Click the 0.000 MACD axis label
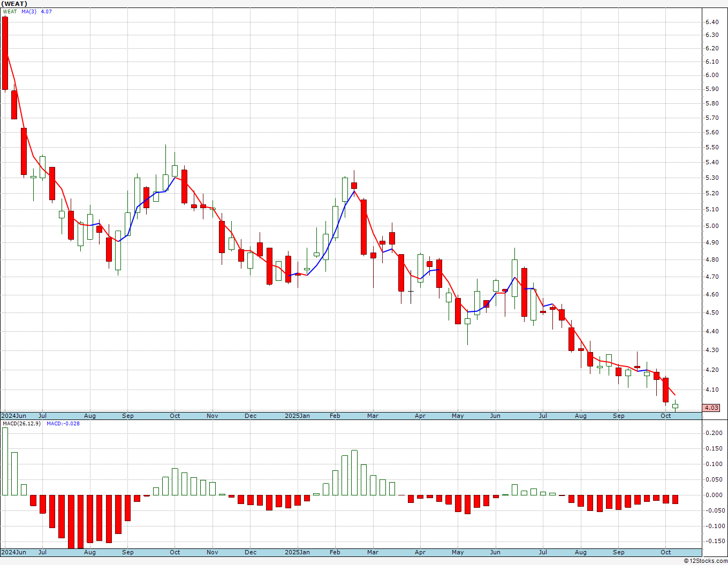This screenshot has height=565, width=728. coord(714,495)
